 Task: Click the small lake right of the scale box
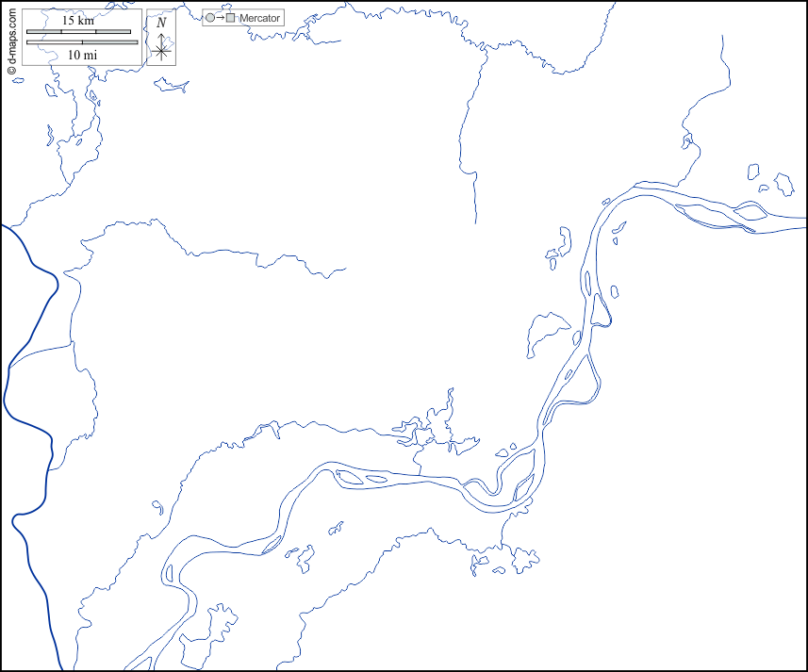click(x=172, y=85)
